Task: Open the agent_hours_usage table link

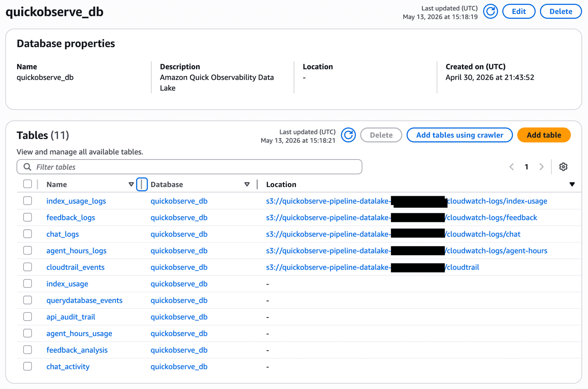Action: (x=79, y=333)
